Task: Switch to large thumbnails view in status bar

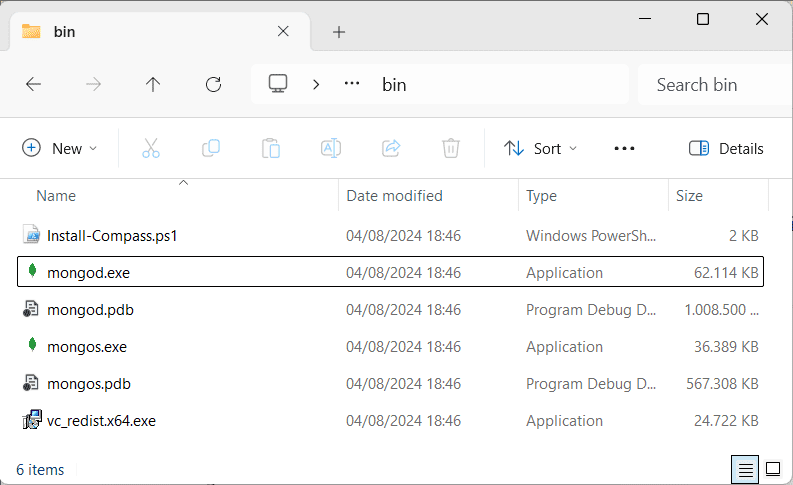Action: (x=773, y=470)
